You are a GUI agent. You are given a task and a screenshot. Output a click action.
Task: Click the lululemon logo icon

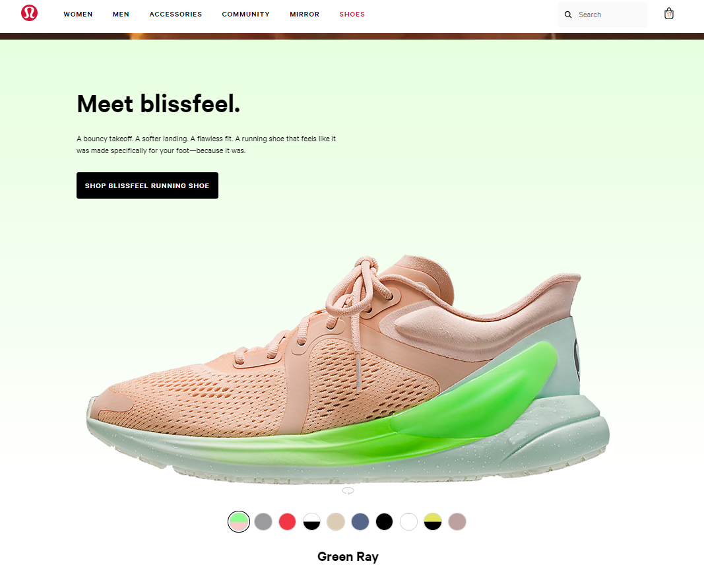(x=29, y=13)
